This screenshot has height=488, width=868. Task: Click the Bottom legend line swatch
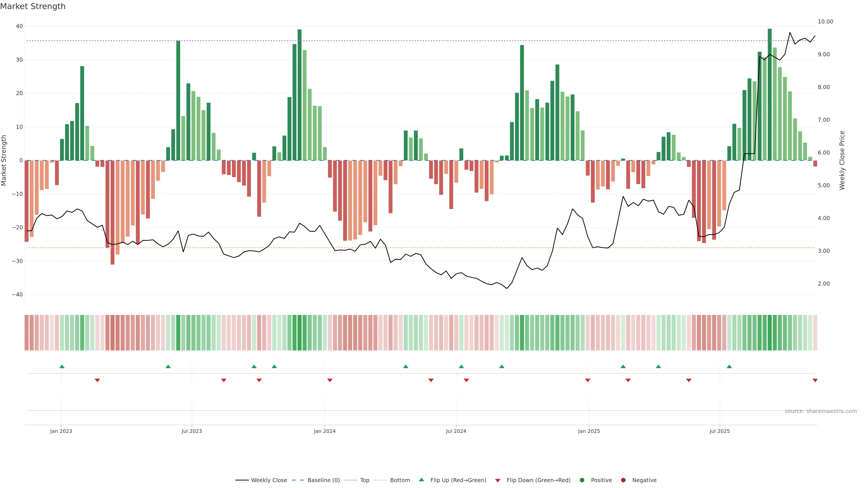380,480
